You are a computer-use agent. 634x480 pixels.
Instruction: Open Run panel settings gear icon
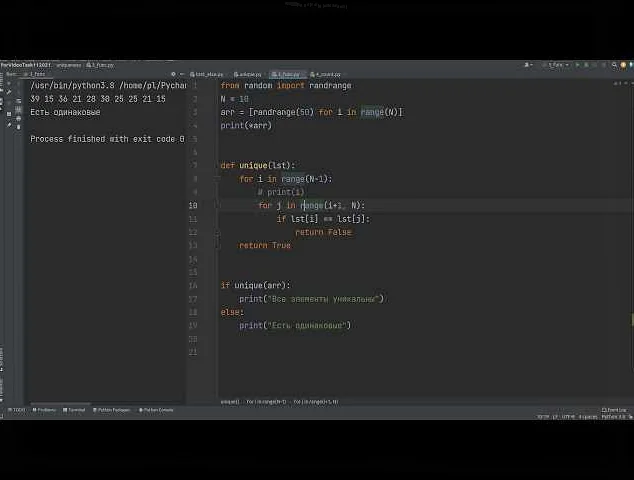[173, 74]
